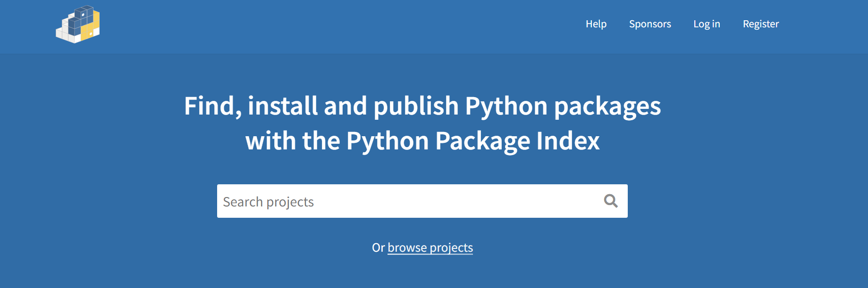Open browse projects to explore packages
This screenshot has height=288, width=868.
(430, 247)
